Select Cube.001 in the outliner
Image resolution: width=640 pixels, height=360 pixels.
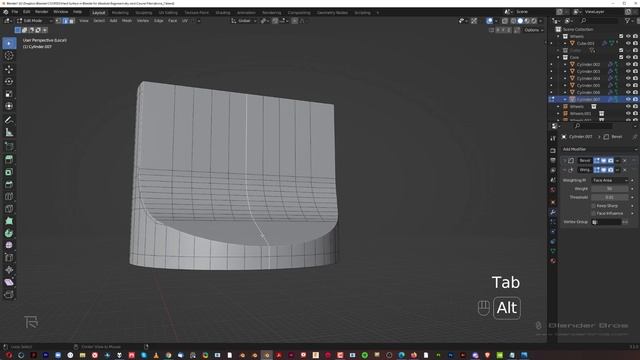pos(585,43)
